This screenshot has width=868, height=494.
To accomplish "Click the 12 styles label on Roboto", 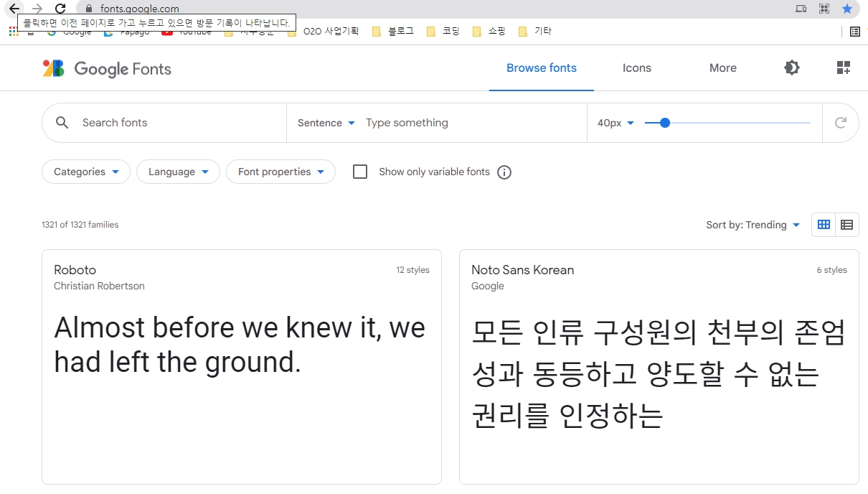I will [x=413, y=270].
